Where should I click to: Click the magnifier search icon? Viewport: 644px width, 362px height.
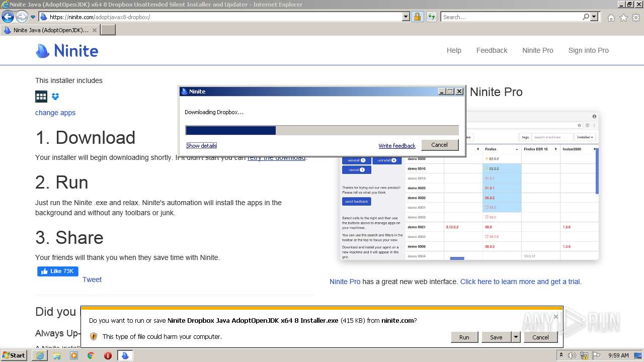coord(586,17)
